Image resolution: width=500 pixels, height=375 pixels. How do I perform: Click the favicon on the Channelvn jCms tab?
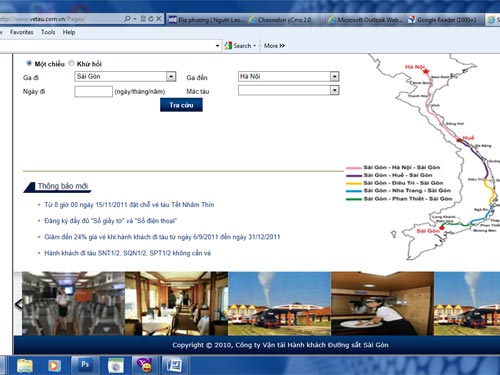252,20
